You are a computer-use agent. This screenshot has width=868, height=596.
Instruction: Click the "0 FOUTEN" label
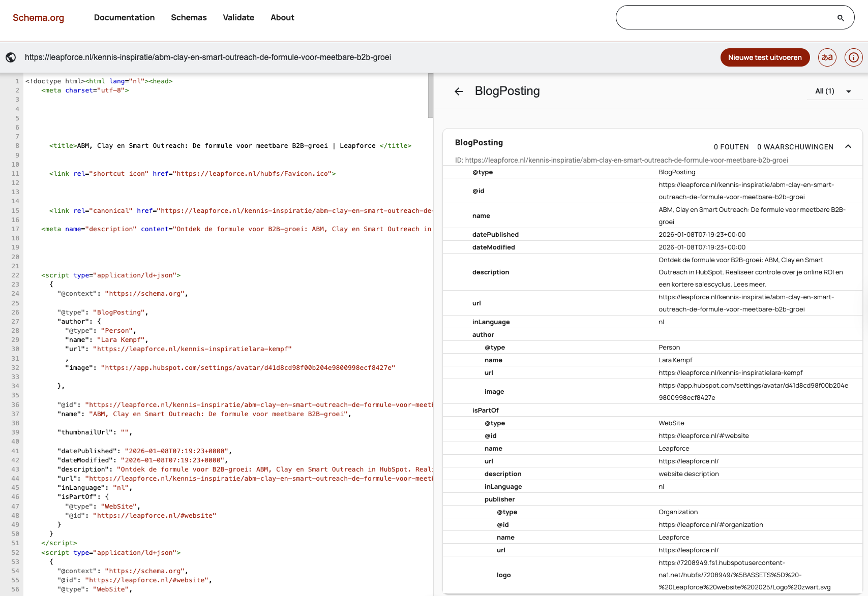pyautogui.click(x=731, y=146)
